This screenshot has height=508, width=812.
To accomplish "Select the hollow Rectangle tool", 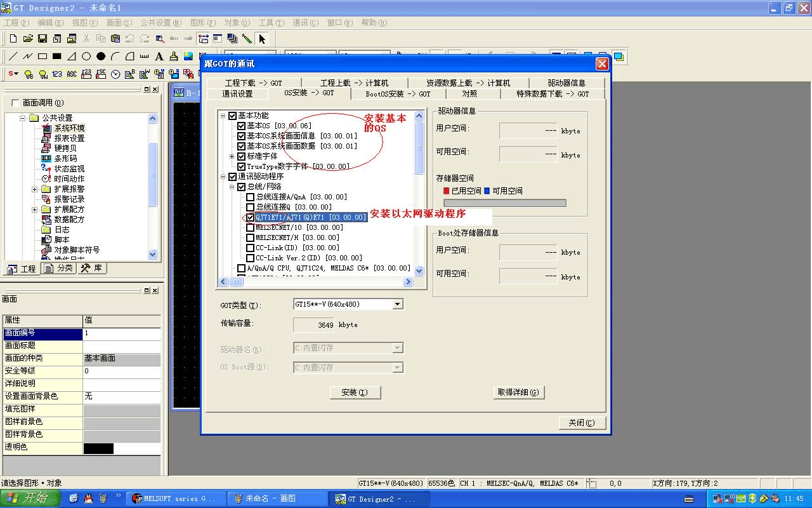I will click(42, 57).
